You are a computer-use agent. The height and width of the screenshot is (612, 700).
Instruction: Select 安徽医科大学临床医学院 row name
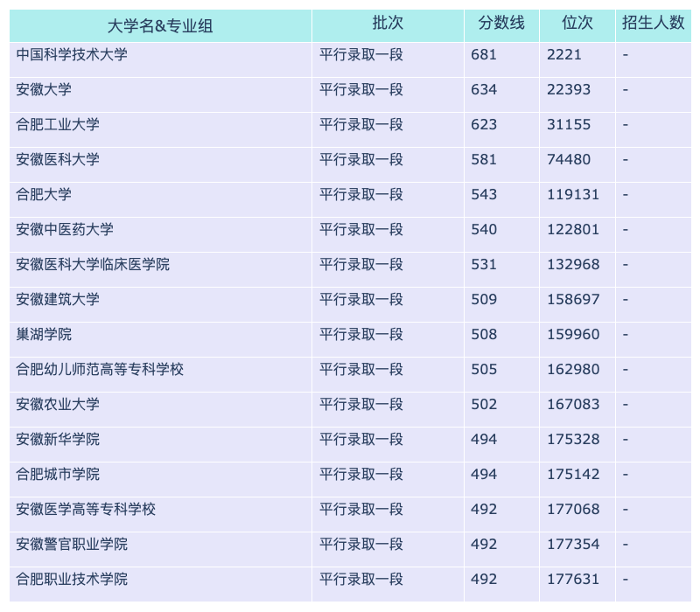pos(93,264)
